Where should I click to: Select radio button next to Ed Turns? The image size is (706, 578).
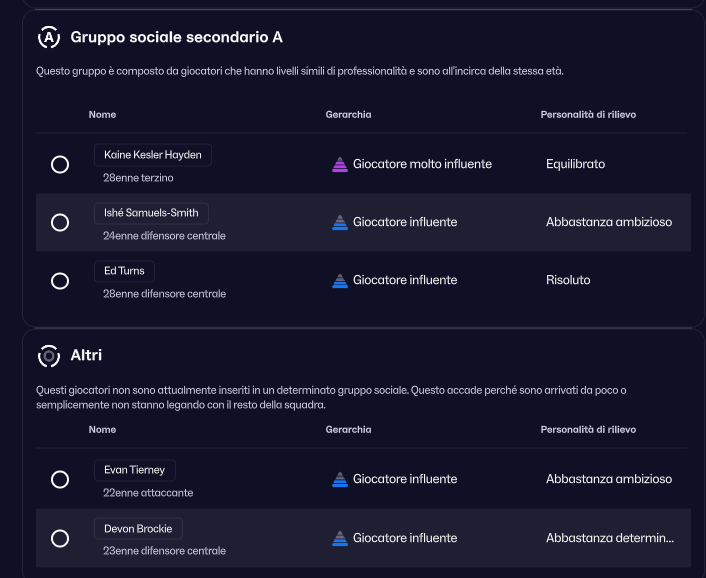tap(60, 281)
